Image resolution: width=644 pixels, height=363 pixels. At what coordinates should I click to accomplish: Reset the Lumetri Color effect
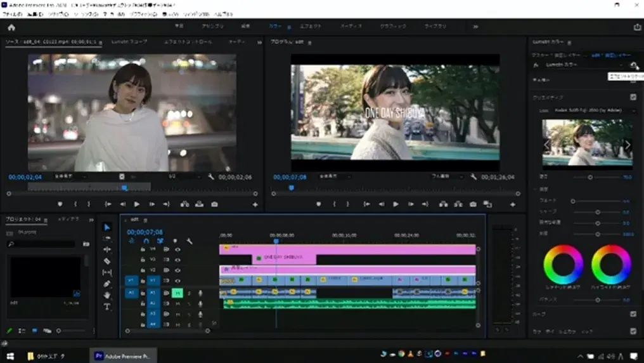(x=634, y=65)
